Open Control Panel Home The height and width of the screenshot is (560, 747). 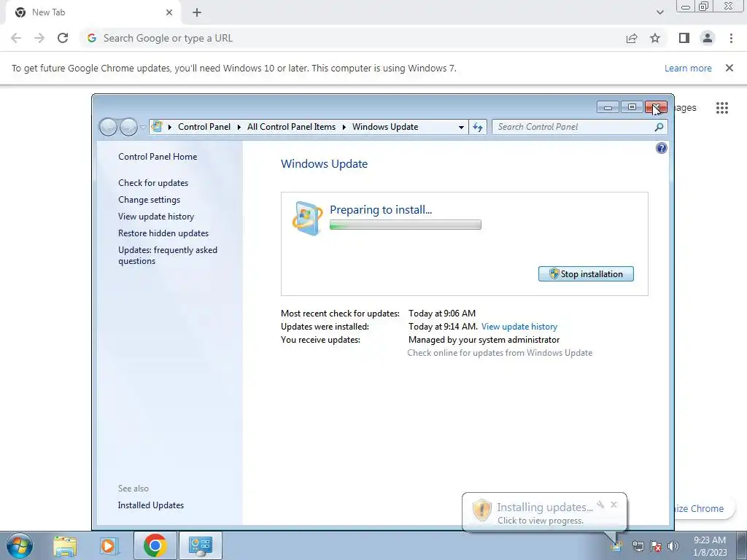158,157
